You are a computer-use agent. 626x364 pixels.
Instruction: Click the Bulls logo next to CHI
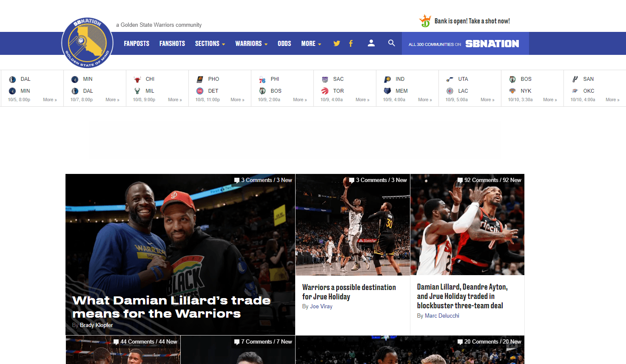pyautogui.click(x=137, y=80)
